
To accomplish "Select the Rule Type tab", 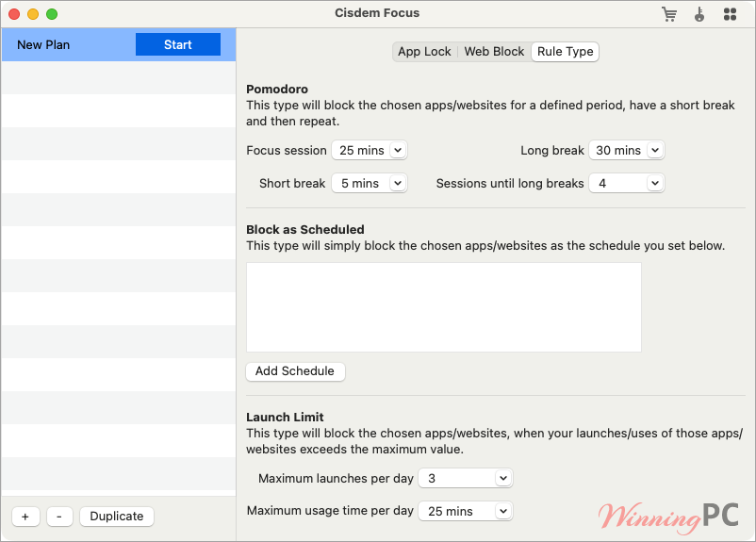I will click(565, 52).
